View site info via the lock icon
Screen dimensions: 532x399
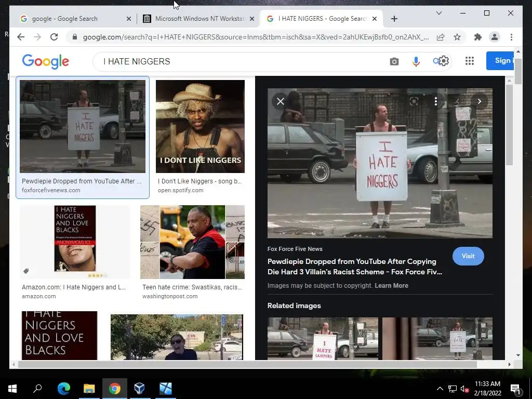75,37
